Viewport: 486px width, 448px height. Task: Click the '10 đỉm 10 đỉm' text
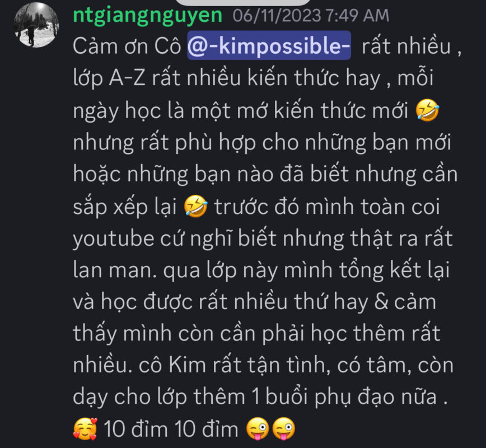[x=171, y=429]
